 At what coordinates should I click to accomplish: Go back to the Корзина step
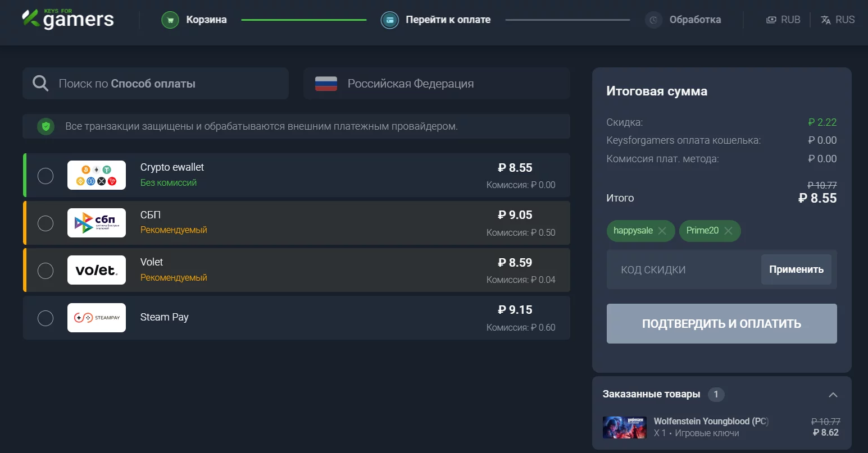[206, 20]
